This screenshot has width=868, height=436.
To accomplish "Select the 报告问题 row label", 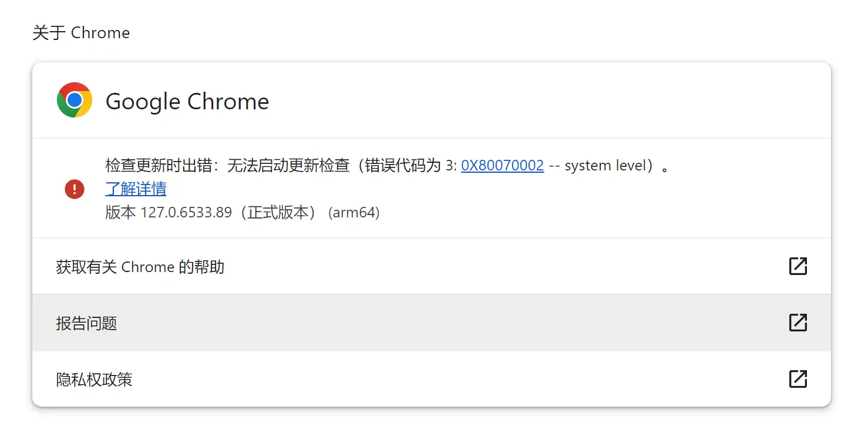I will tap(86, 323).
